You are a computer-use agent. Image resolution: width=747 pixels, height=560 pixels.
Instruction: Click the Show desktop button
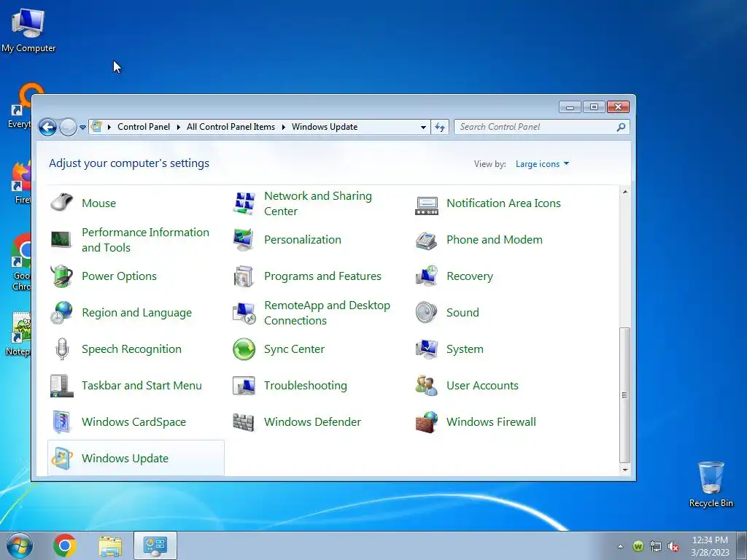(x=742, y=545)
